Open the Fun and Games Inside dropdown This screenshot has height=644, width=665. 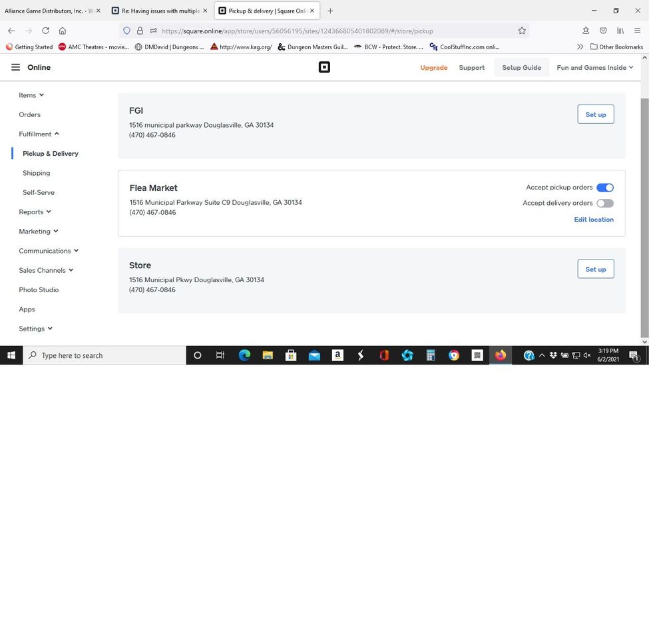tap(594, 67)
